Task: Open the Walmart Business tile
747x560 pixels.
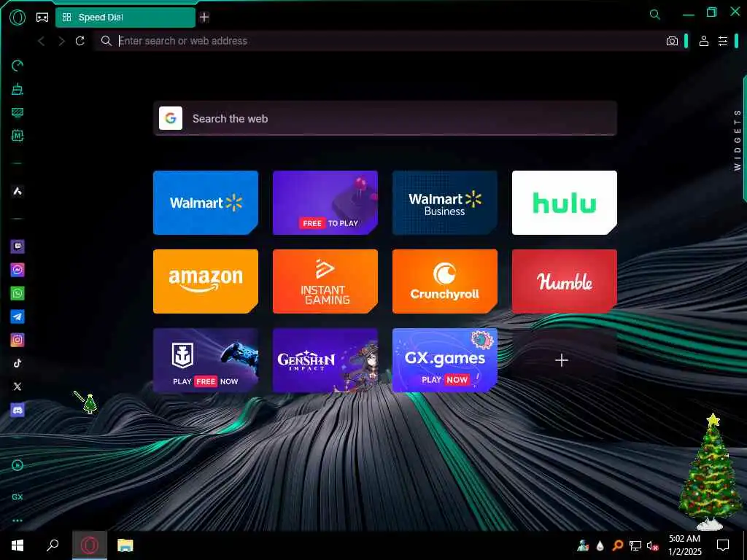Action: tap(445, 203)
